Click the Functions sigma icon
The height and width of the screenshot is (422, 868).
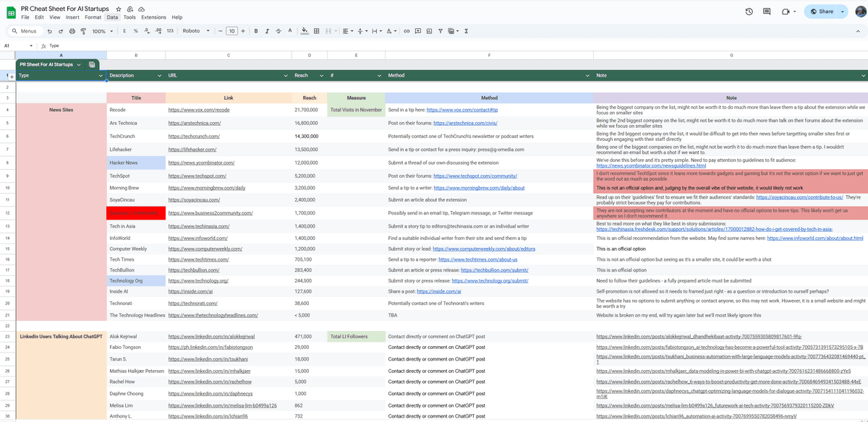click(x=466, y=31)
